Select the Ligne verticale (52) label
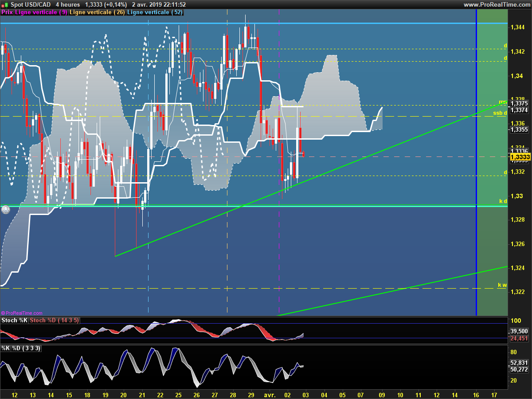The height and width of the screenshot is (399, 532). [154, 12]
